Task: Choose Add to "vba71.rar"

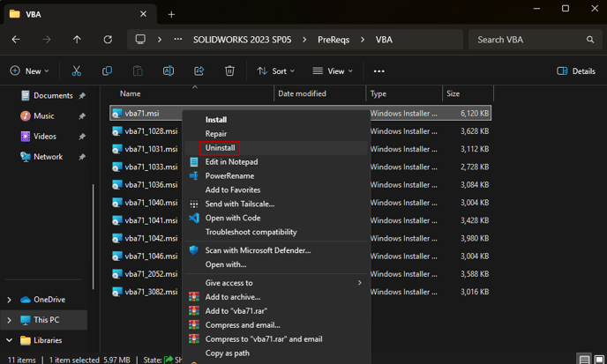Action: tap(236, 311)
